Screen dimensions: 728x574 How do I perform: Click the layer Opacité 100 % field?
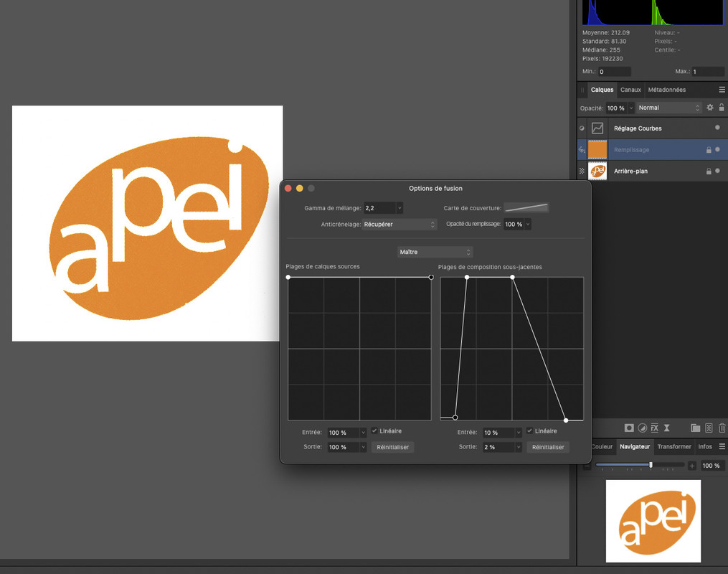click(x=617, y=108)
